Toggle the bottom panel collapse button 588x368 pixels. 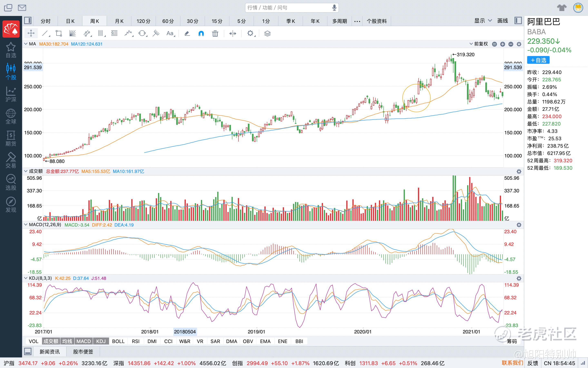point(28,351)
